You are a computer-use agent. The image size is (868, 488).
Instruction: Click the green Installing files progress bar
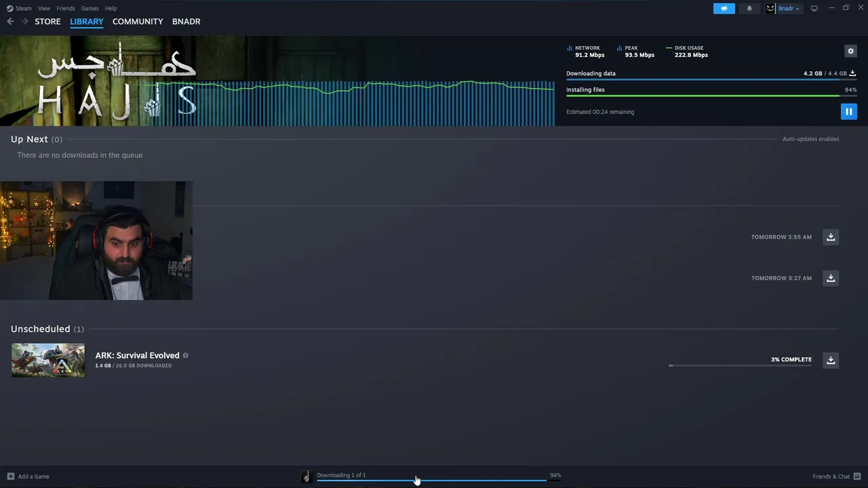pos(711,96)
